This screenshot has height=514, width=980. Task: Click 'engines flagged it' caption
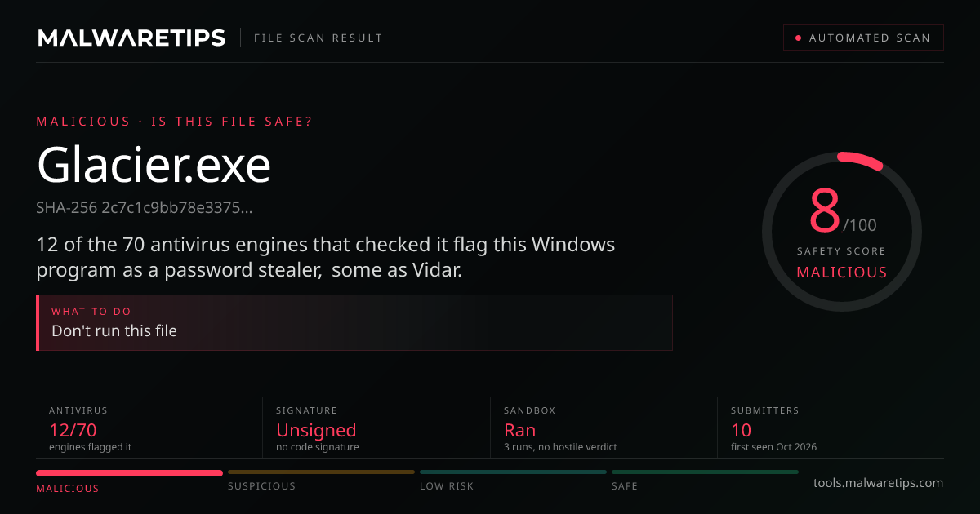pos(90,447)
